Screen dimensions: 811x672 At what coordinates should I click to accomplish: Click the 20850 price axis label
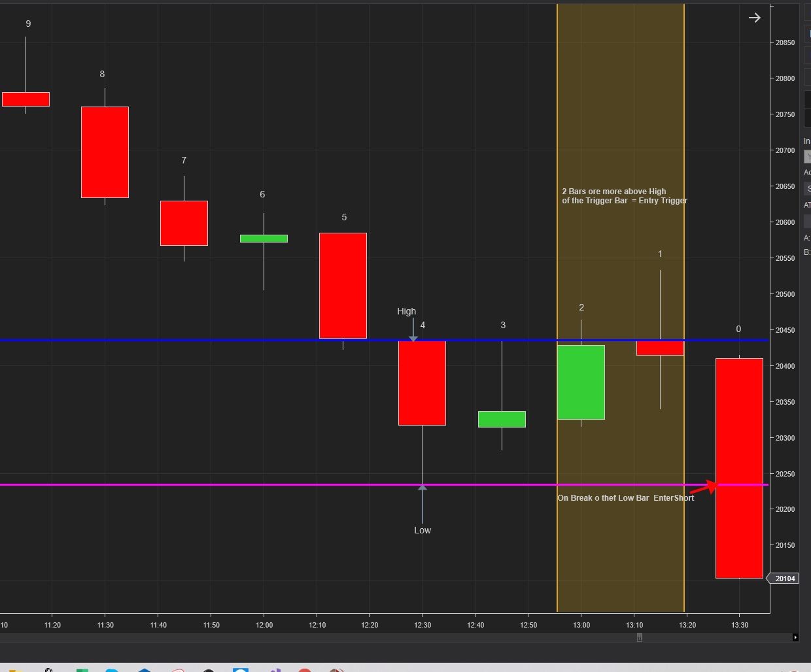tap(785, 42)
